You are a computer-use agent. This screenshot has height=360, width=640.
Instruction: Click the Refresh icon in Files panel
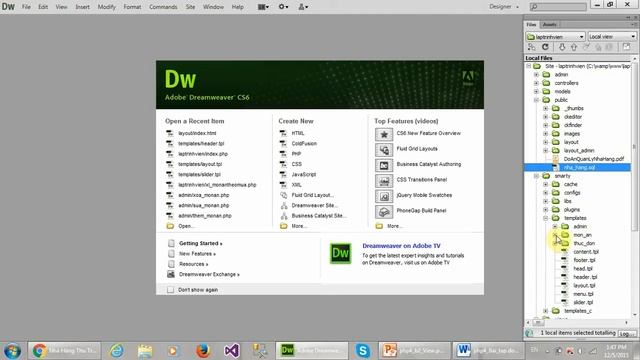[x=545, y=47]
